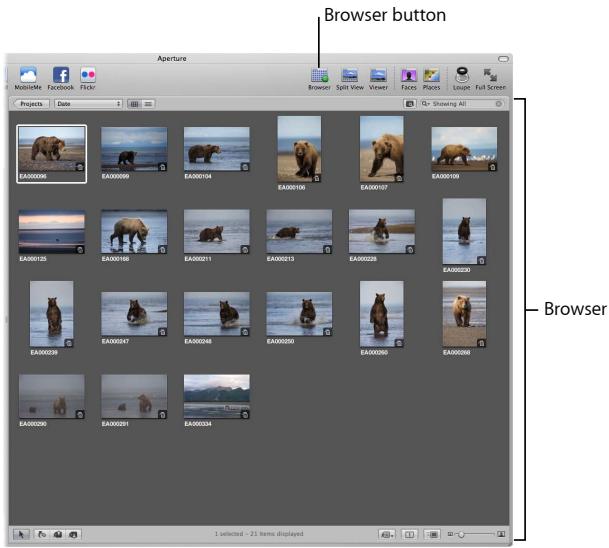Switch to Viewer layout
Screen dimensions: 609x548
[378, 79]
